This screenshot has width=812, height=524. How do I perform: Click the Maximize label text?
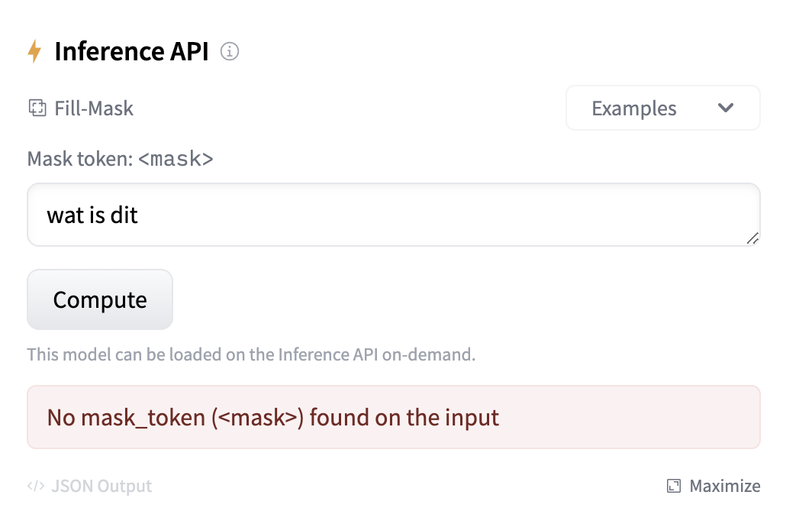(x=724, y=486)
